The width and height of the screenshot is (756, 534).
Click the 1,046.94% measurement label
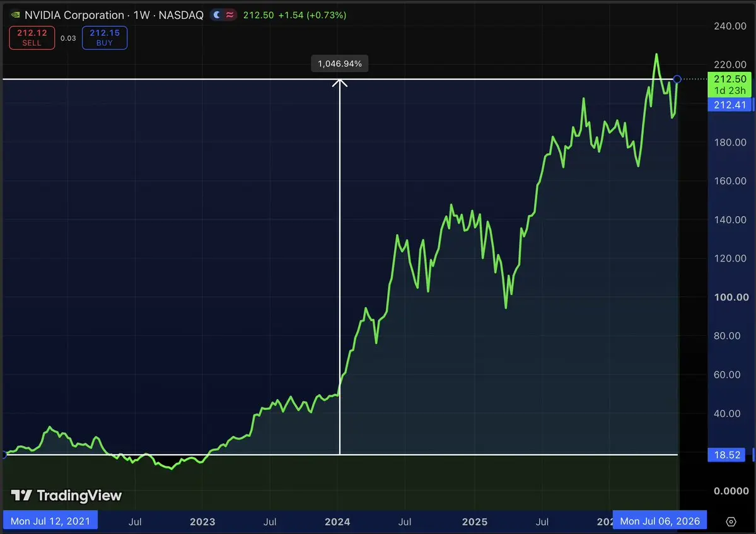[x=340, y=64]
